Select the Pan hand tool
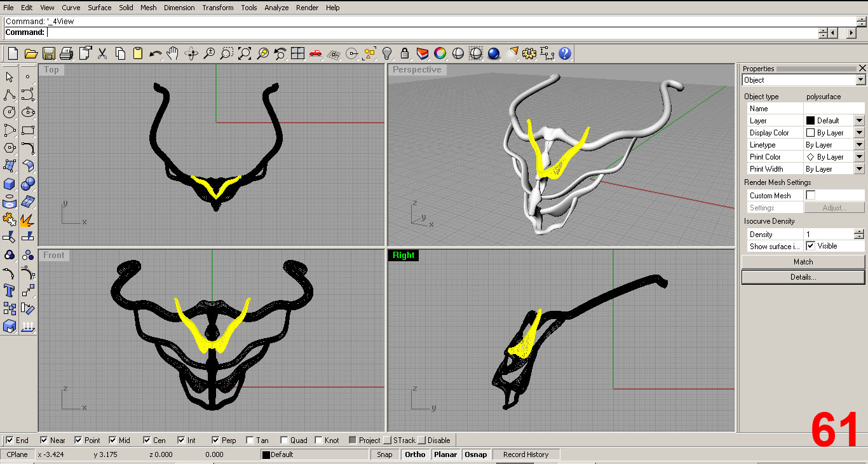Viewport: 868px width, 464px height. click(x=173, y=53)
